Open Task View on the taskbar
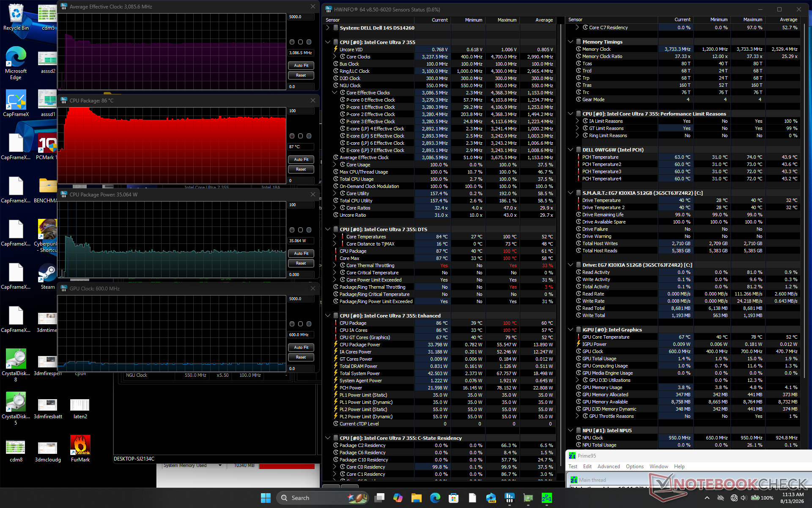 tap(379, 498)
